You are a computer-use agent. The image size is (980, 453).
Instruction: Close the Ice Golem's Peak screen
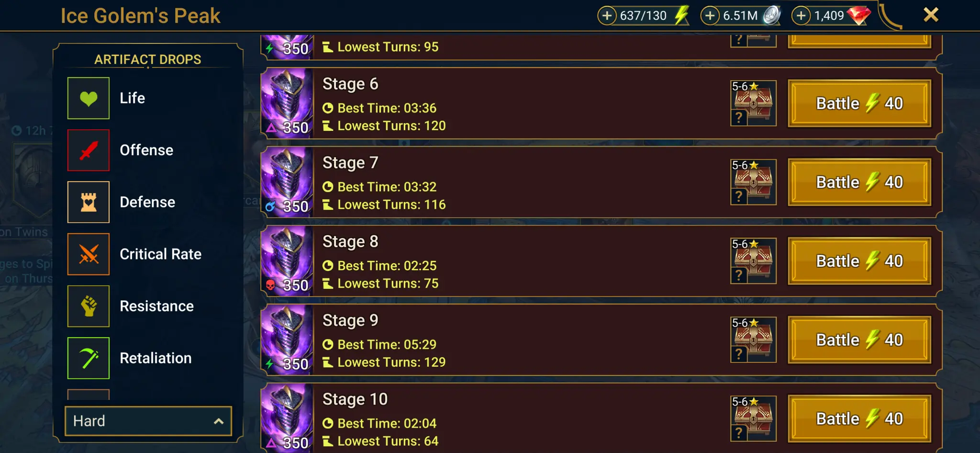tap(931, 15)
